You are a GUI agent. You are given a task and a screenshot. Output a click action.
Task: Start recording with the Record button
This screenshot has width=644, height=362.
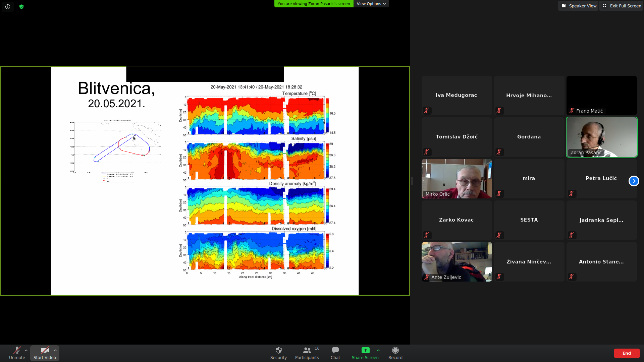point(395,353)
